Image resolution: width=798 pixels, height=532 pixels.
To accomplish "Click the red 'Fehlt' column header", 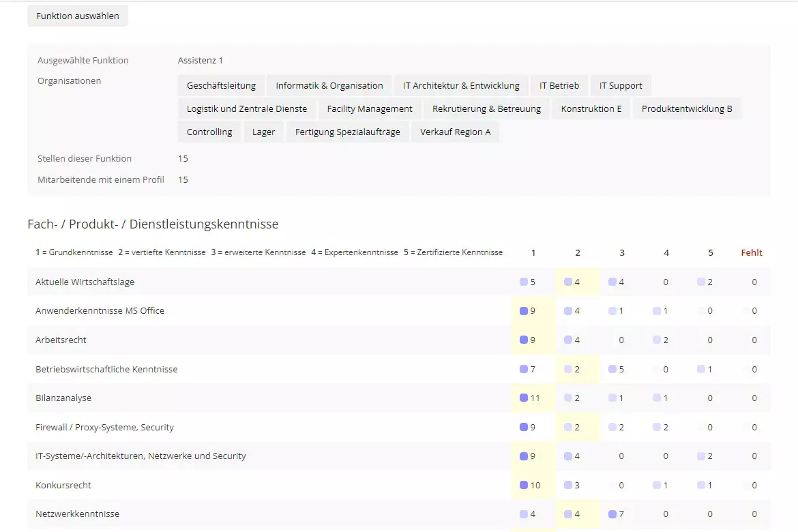I will click(x=752, y=252).
